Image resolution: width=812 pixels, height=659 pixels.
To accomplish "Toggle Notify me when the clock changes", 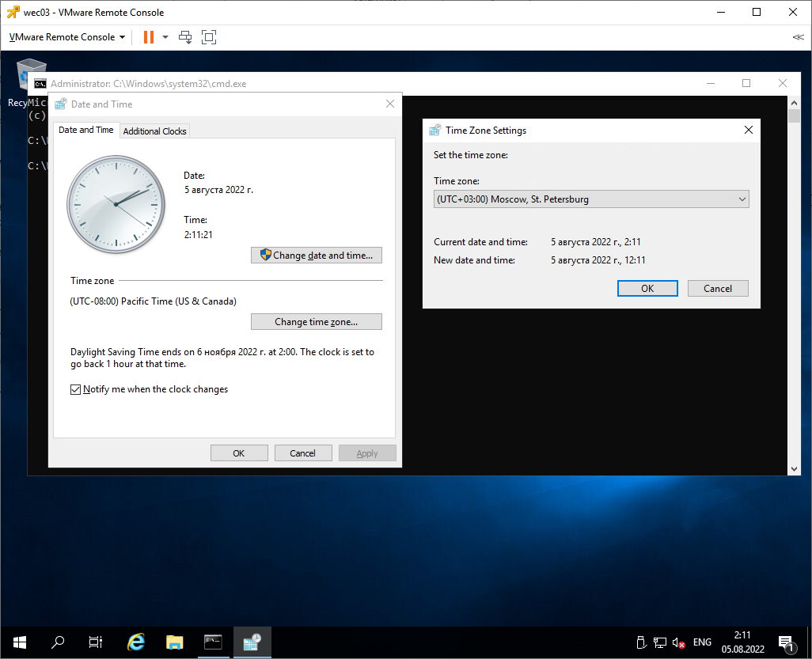I will 76,389.
